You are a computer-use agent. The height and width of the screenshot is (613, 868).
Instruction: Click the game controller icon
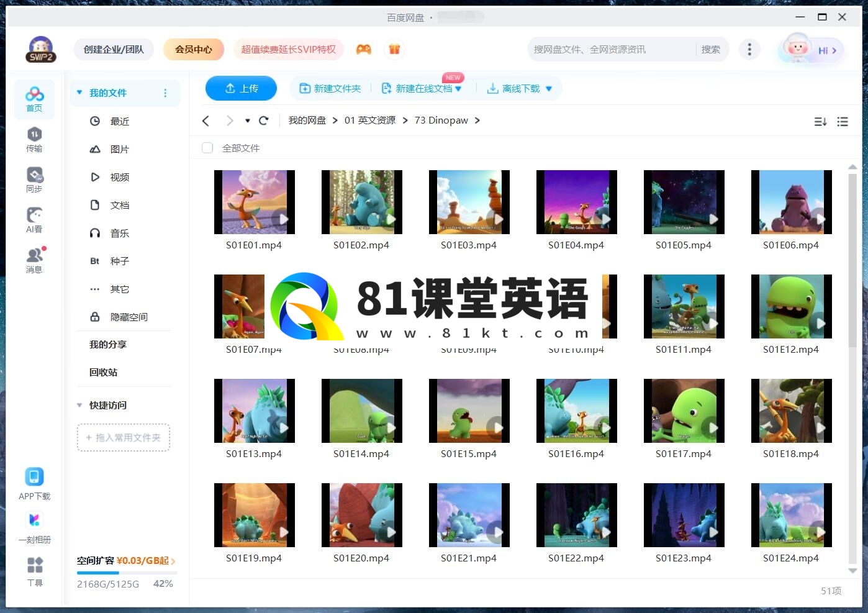tap(363, 49)
